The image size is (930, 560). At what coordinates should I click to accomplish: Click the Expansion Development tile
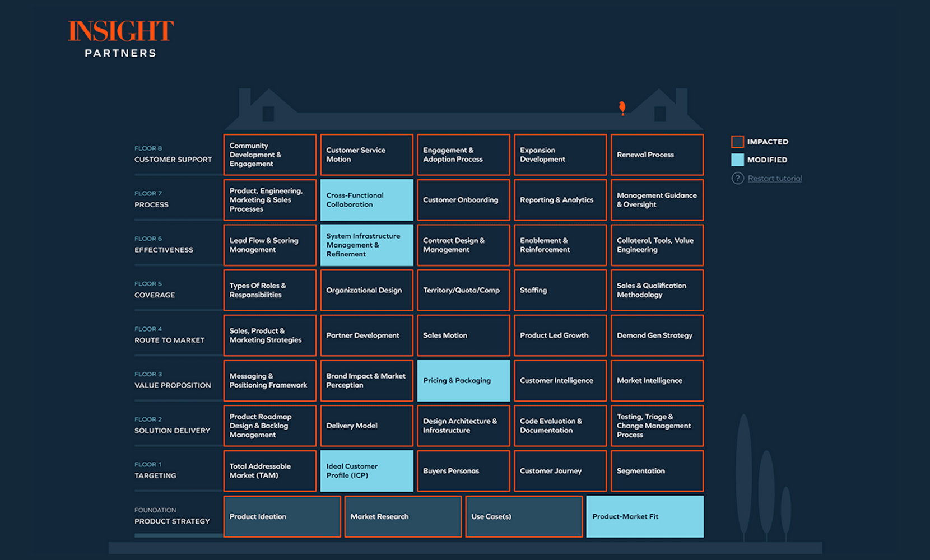coord(560,155)
